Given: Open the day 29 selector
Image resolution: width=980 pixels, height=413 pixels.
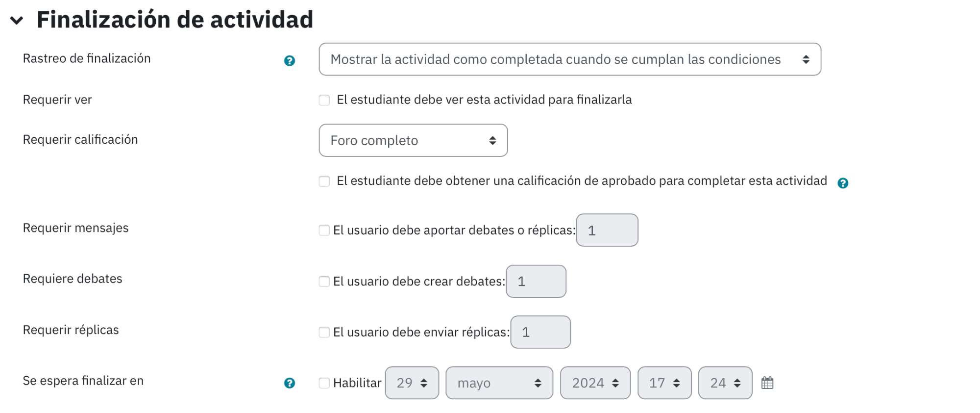Looking at the screenshot, I should pyautogui.click(x=412, y=383).
